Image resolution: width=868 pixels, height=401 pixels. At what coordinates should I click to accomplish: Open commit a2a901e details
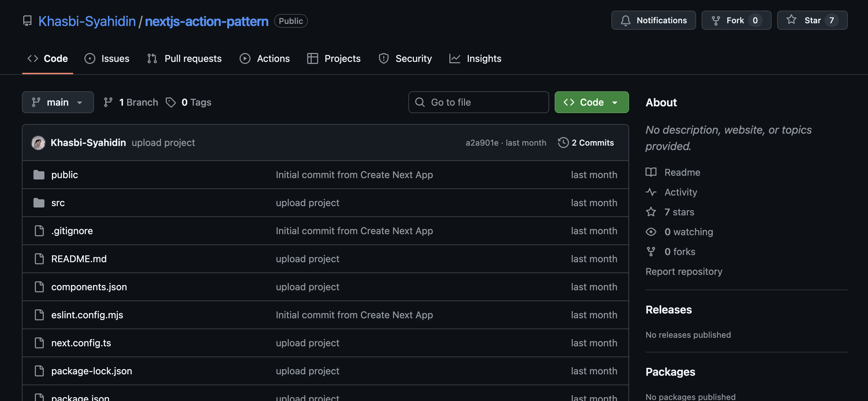click(482, 143)
